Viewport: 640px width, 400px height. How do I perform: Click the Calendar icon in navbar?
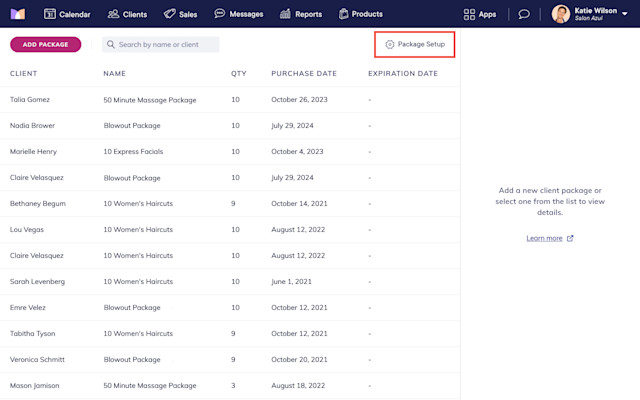[49, 14]
